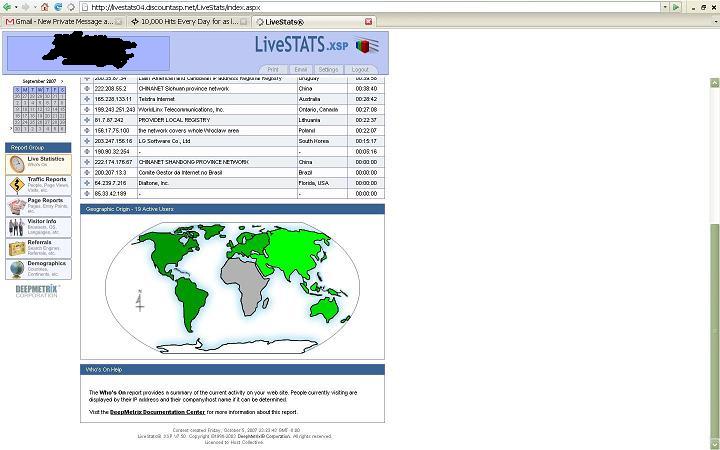Viewport: 720px width, 450px height.
Task: Open the Traffic Reports group link
Action: 39,185
